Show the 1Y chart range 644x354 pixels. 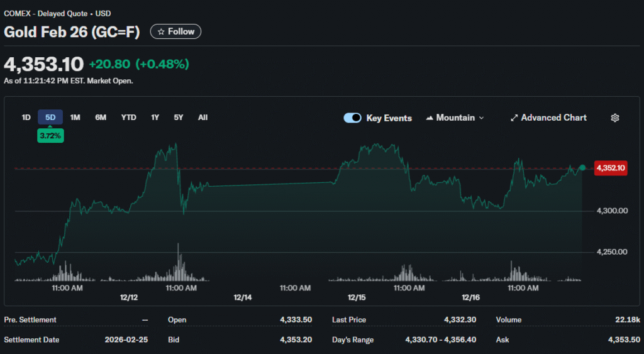click(x=155, y=117)
